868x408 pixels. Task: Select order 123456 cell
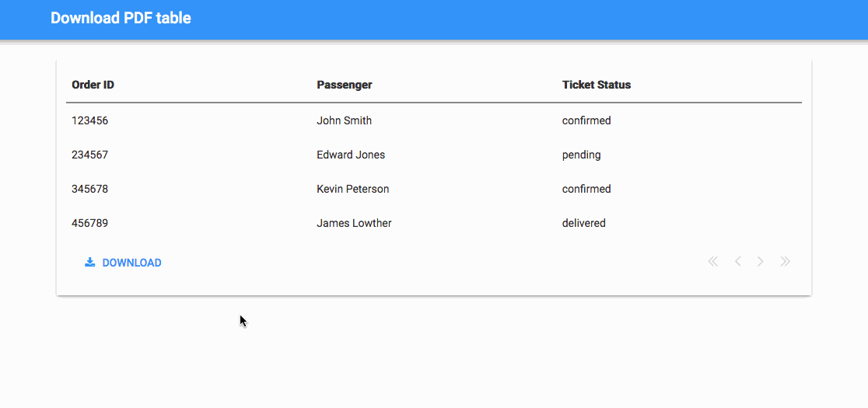point(89,120)
